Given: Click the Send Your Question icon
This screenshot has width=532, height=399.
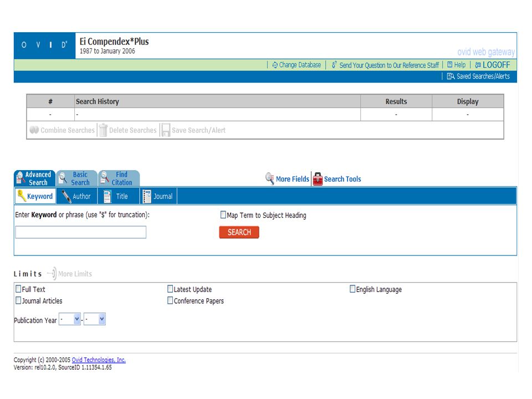Looking at the screenshot, I should pos(334,64).
